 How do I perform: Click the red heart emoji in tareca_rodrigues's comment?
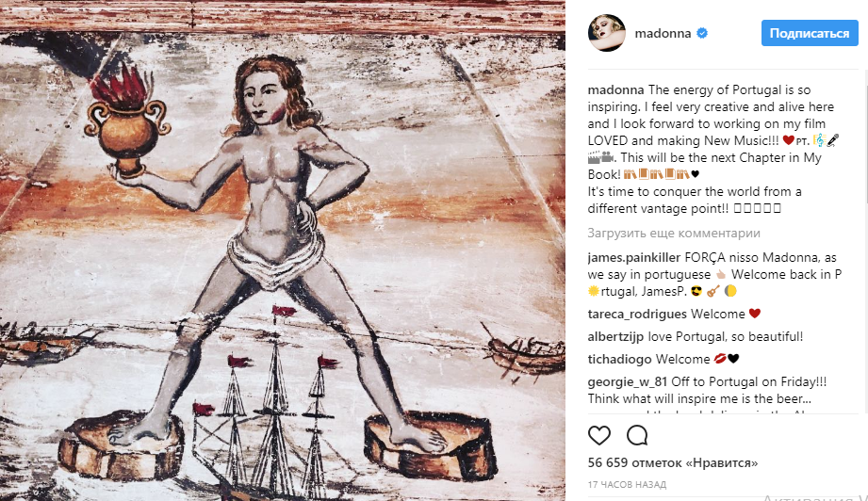(755, 314)
